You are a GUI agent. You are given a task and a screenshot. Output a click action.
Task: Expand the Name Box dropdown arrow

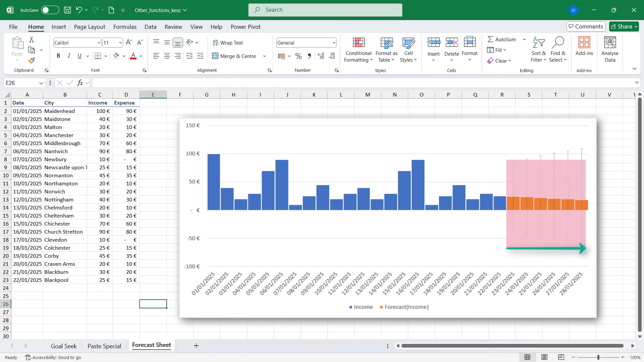coord(41,83)
